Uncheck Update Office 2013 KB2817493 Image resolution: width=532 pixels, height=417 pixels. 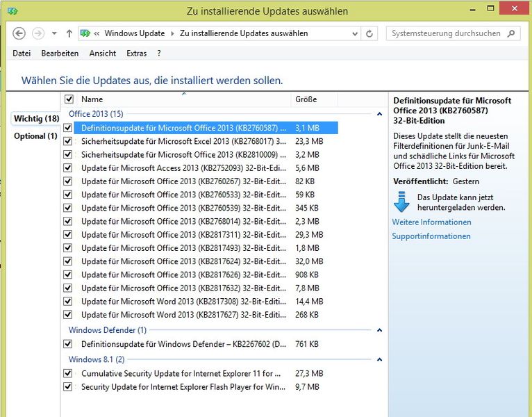tap(68, 248)
